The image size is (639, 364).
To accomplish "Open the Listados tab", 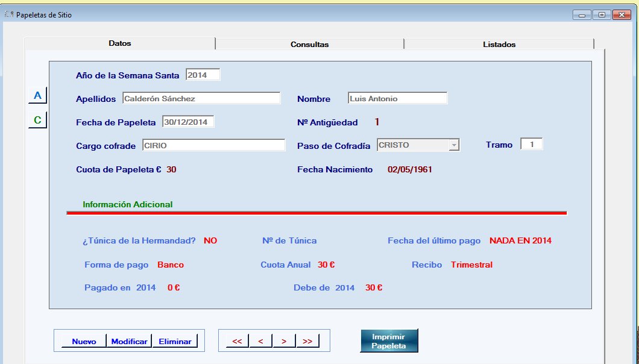I will point(499,44).
